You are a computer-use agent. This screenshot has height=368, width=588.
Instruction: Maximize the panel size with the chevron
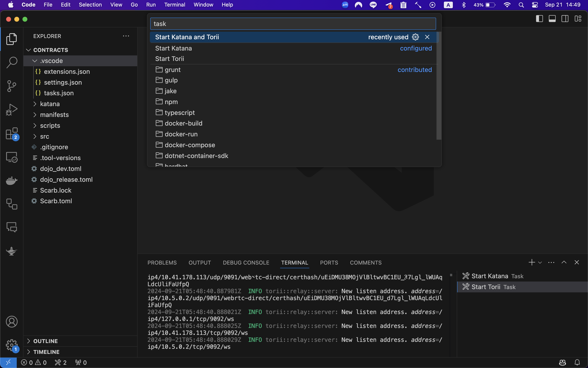[x=564, y=262]
